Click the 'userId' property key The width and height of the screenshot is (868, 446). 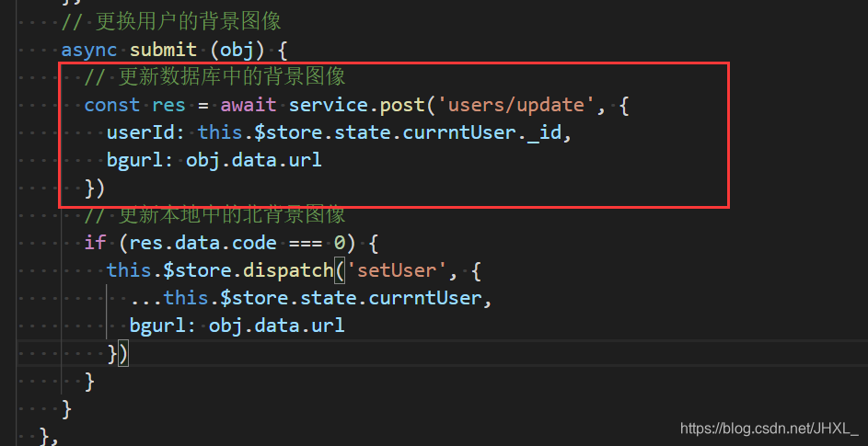[141, 132]
